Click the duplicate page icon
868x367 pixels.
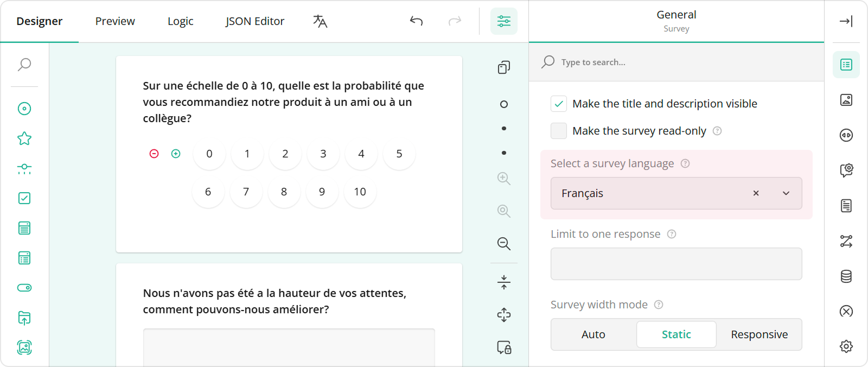coord(504,67)
